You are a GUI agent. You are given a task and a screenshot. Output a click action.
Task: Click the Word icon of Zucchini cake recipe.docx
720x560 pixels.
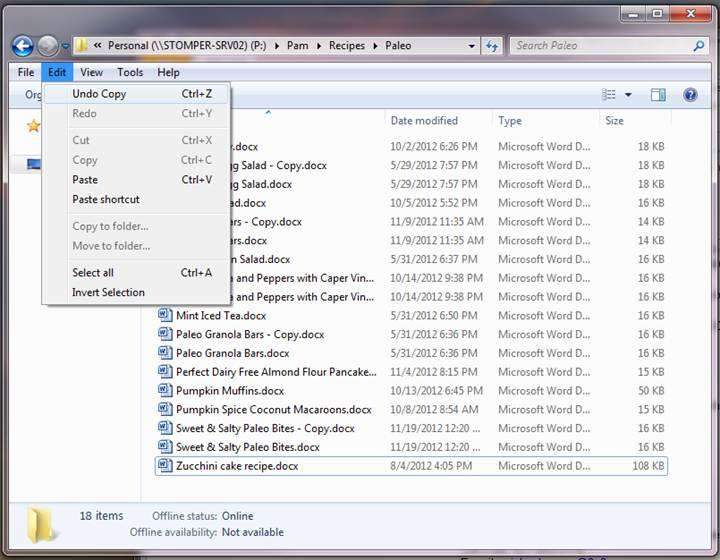[x=165, y=465]
